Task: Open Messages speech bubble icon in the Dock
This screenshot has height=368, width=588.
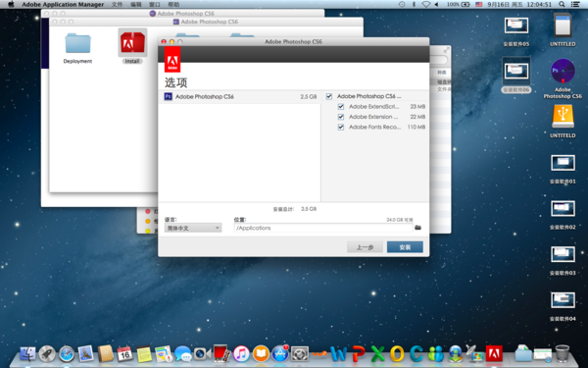Action: (x=182, y=353)
